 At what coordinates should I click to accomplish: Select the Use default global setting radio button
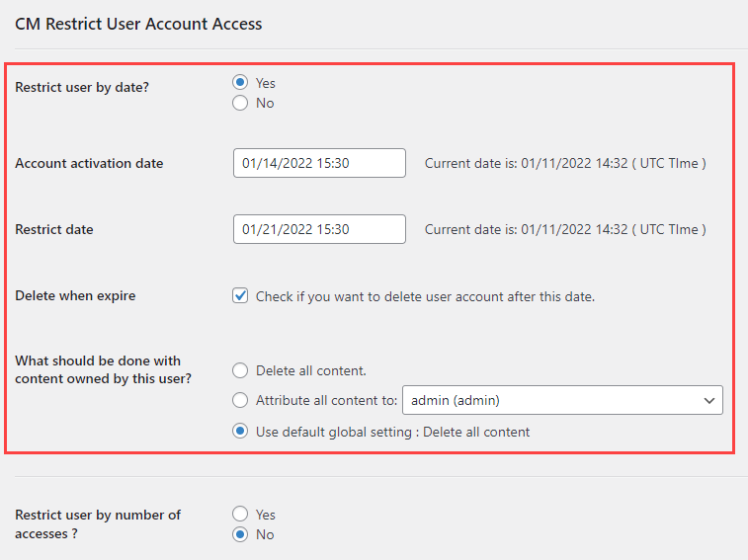[x=240, y=432]
